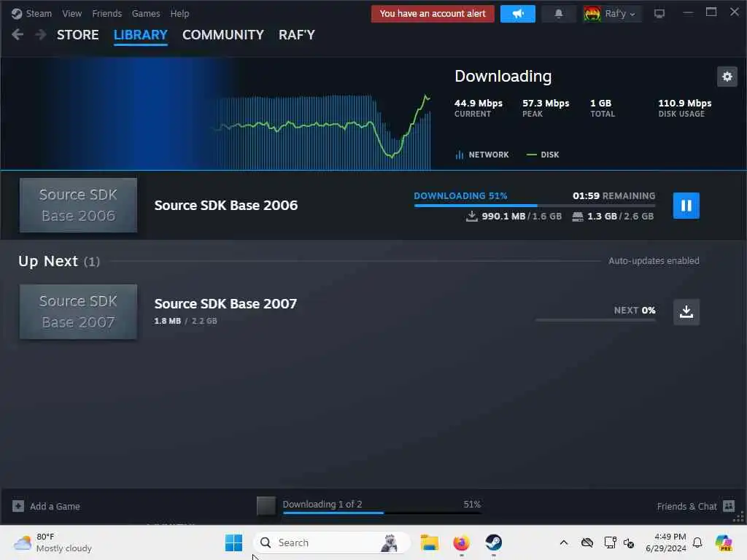Click the Friends & Chat icon
The height and width of the screenshot is (560, 747).
coord(729,506)
